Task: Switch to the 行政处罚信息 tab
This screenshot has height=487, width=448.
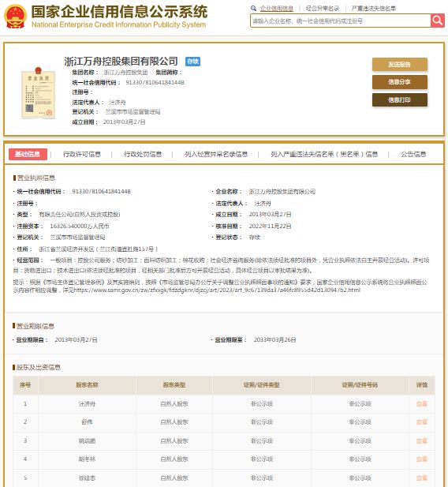Action: coord(143,154)
